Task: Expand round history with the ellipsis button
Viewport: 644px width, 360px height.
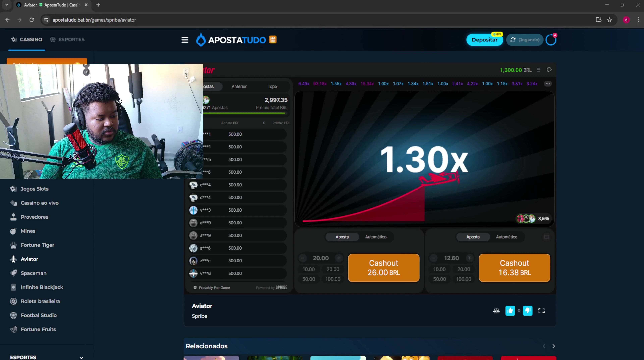Action: (548, 84)
